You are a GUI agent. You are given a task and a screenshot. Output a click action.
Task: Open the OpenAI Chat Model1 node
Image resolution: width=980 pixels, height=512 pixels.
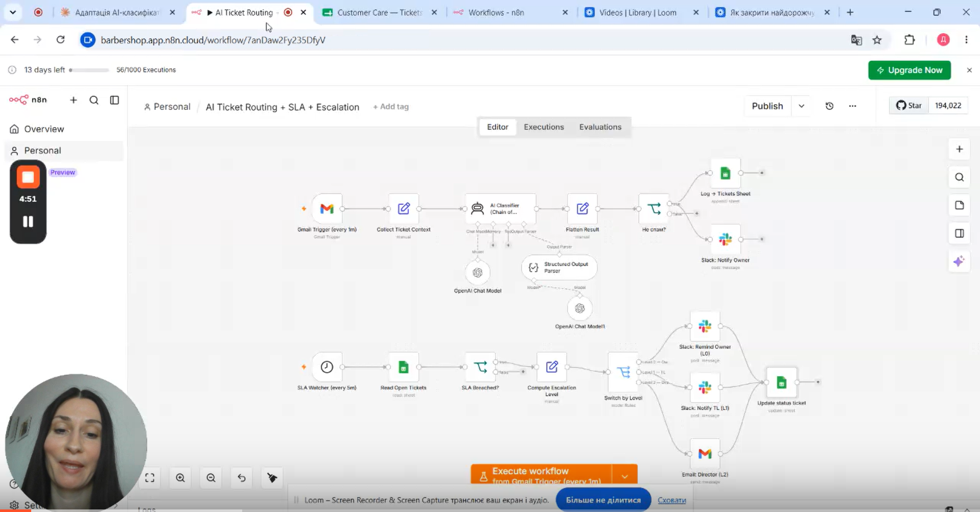click(579, 308)
